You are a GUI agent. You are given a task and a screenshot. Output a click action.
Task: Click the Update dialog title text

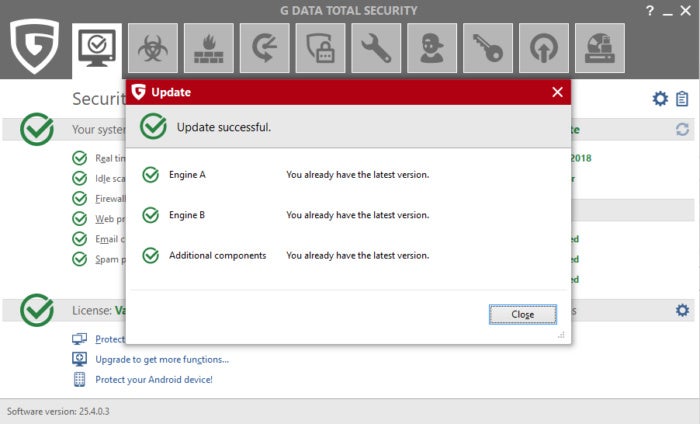(x=171, y=92)
